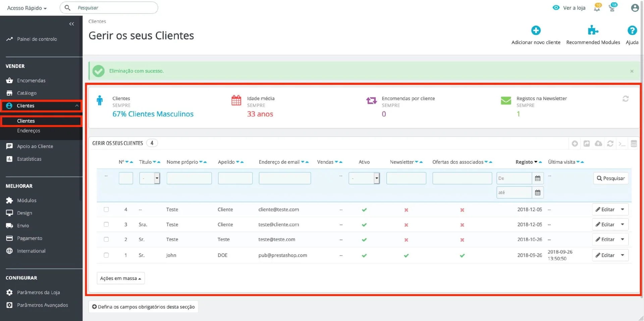Click the Add new customer plus icon

(x=536, y=31)
